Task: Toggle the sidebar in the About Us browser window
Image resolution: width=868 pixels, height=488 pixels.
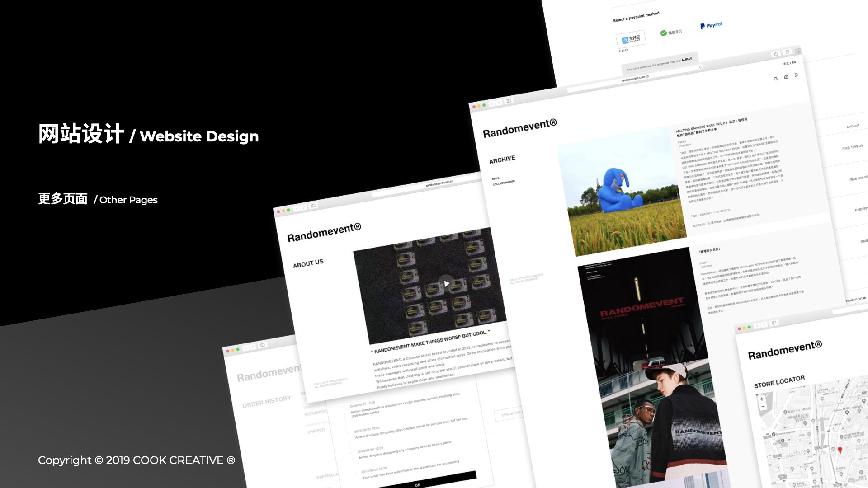Action: point(313,206)
